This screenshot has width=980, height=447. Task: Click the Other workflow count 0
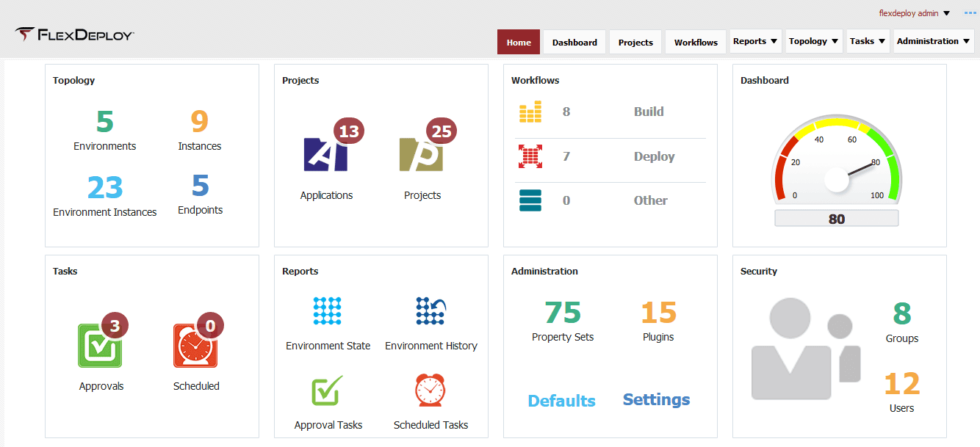click(566, 200)
